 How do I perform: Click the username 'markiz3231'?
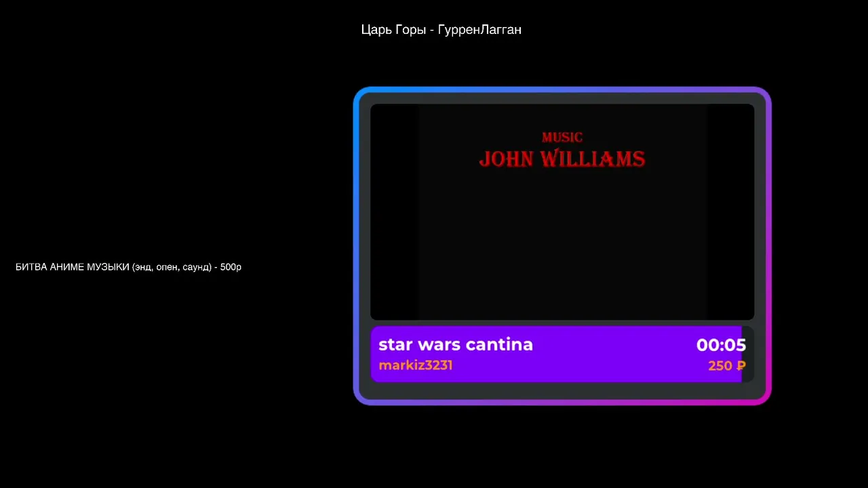[x=415, y=365]
